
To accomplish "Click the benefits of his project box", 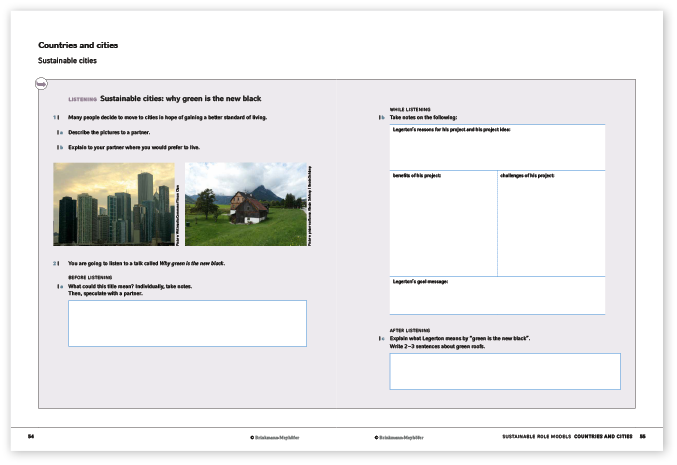I will click(443, 223).
